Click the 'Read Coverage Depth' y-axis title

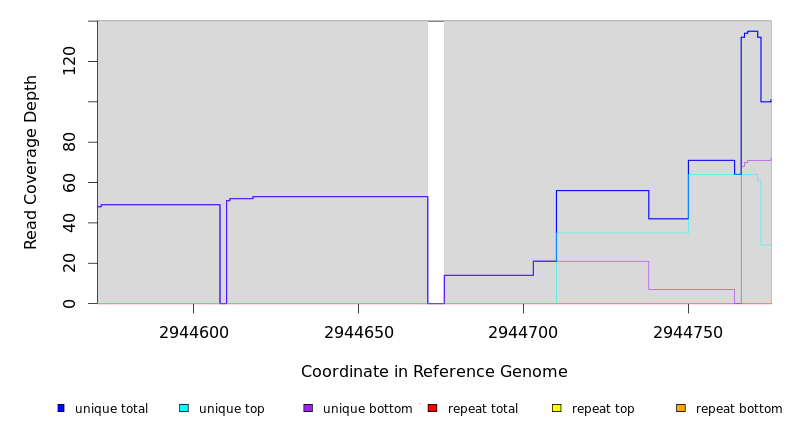tap(32, 162)
